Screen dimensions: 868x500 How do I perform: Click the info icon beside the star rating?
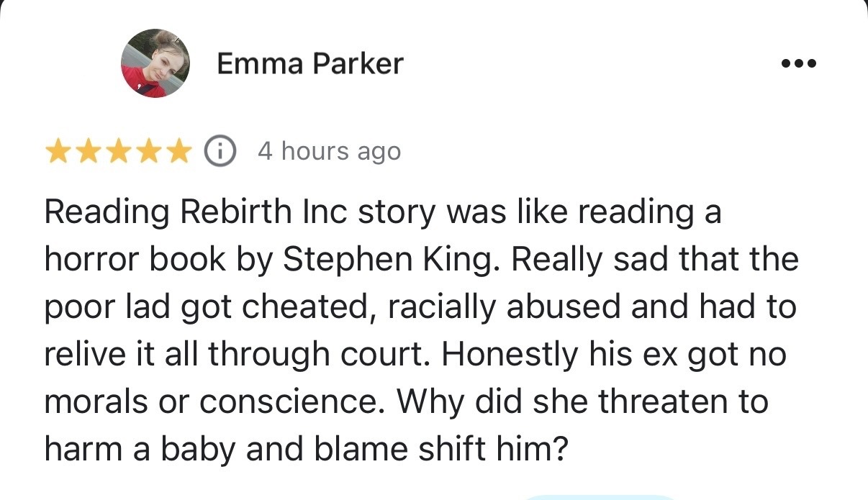pyautogui.click(x=221, y=152)
